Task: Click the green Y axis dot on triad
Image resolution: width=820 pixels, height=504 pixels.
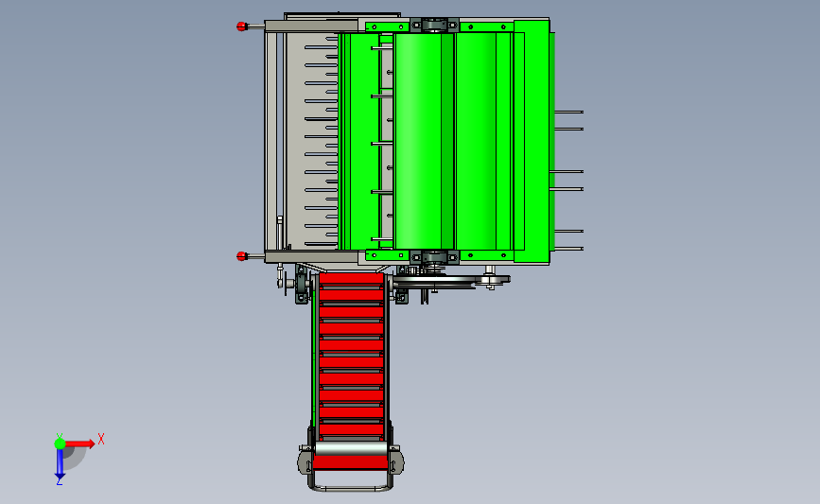Action: point(60,443)
